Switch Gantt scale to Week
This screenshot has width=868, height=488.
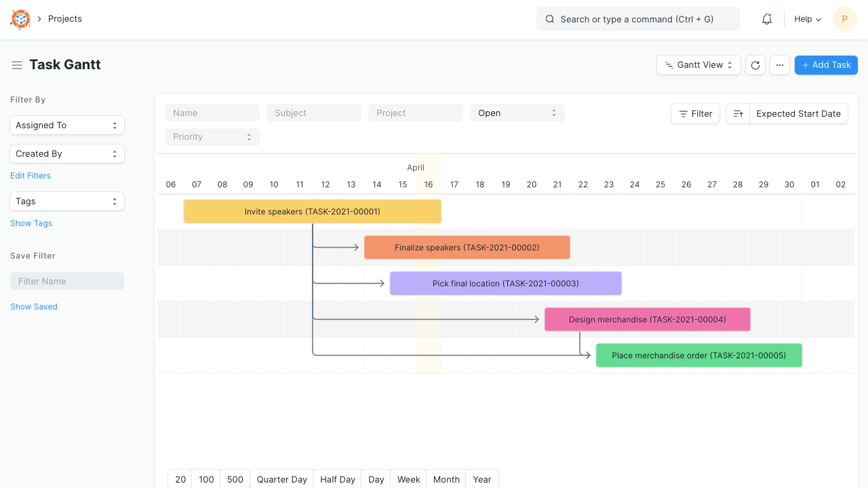(x=408, y=479)
